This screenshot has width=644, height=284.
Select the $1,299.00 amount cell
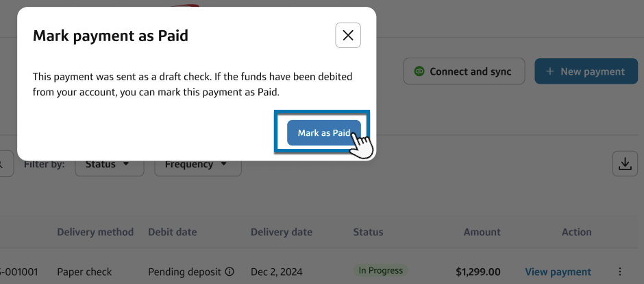pyautogui.click(x=478, y=272)
